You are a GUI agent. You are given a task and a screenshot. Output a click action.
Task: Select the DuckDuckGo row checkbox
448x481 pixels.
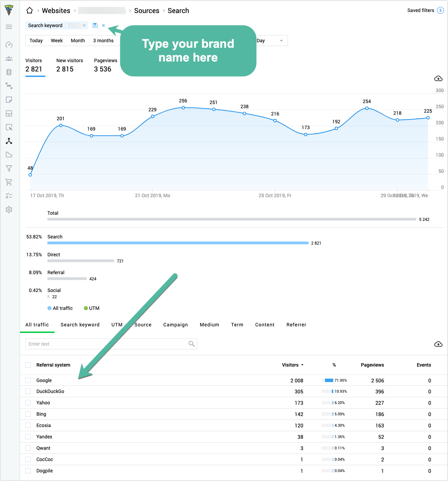[28, 391]
